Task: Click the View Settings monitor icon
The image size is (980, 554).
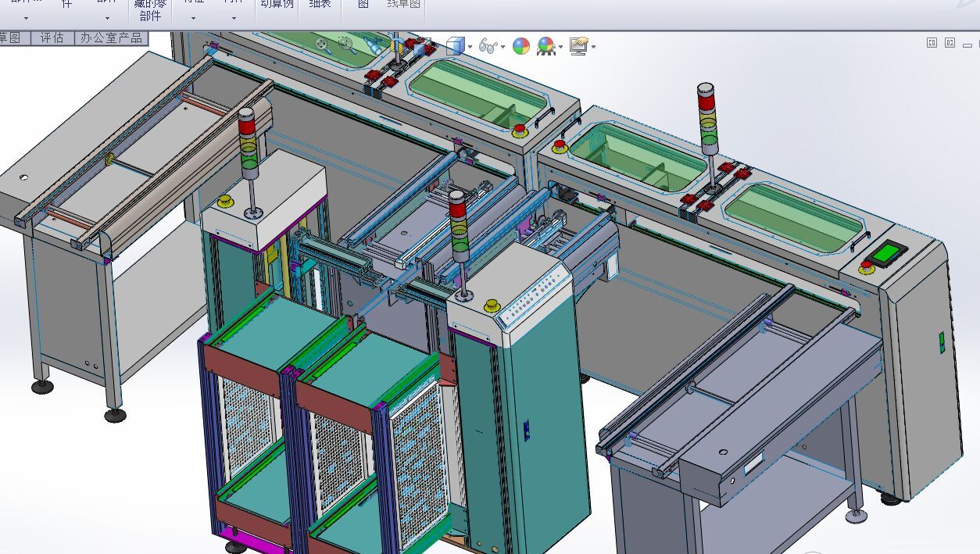Action: point(578,46)
